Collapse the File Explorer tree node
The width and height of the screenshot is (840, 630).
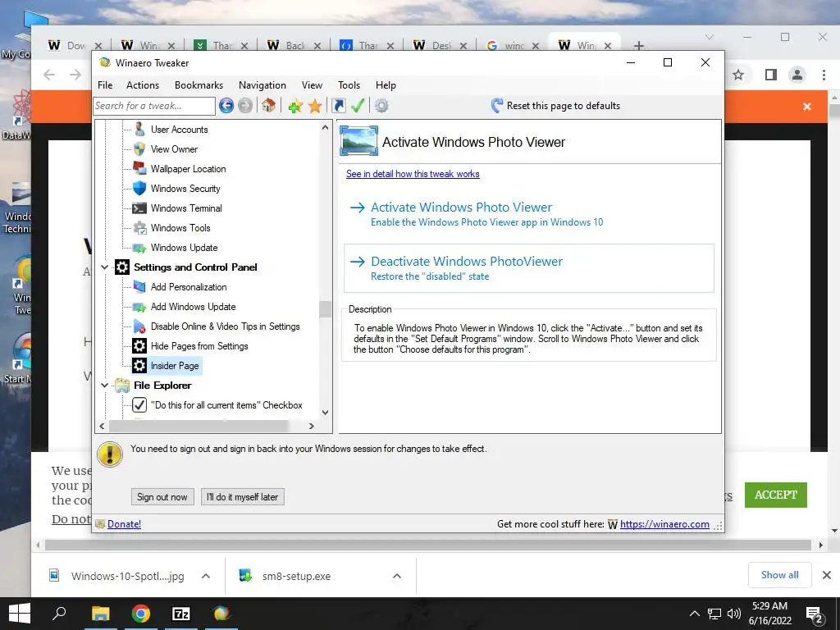click(104, 386)
